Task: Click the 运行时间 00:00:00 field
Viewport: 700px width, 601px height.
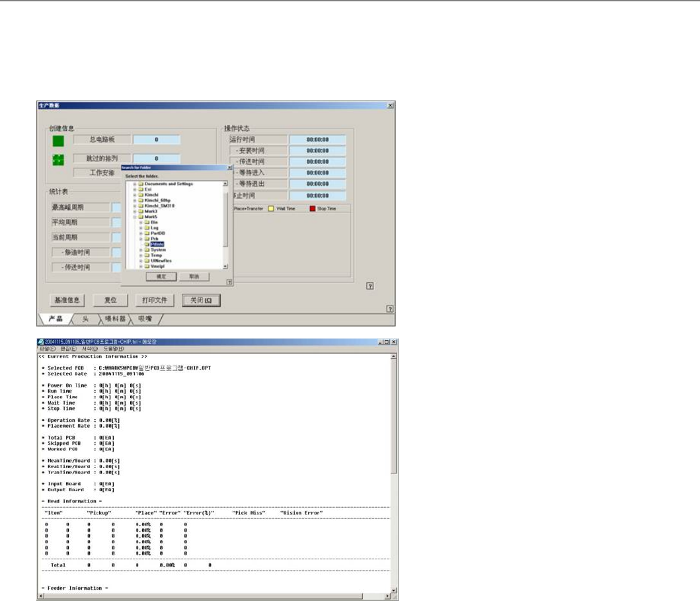Action: point(317,140)
